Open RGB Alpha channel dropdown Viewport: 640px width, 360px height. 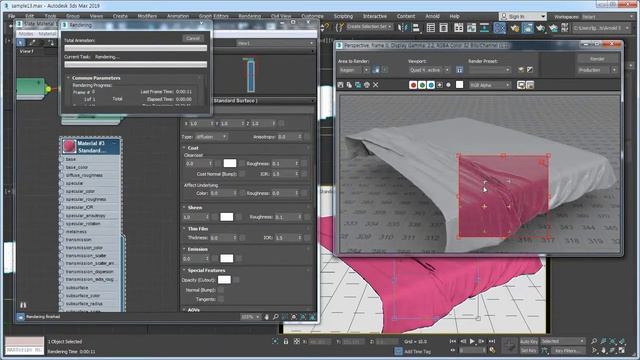point(490,85)
